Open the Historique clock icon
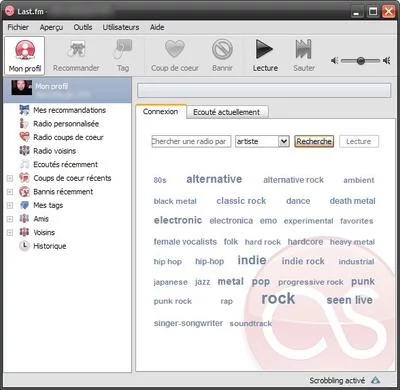This screenshot has width=400, height=390. (x=24, y=246)
